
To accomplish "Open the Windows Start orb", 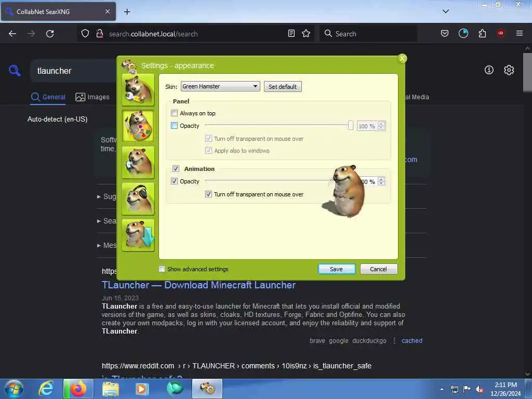I will pos(14,389).
